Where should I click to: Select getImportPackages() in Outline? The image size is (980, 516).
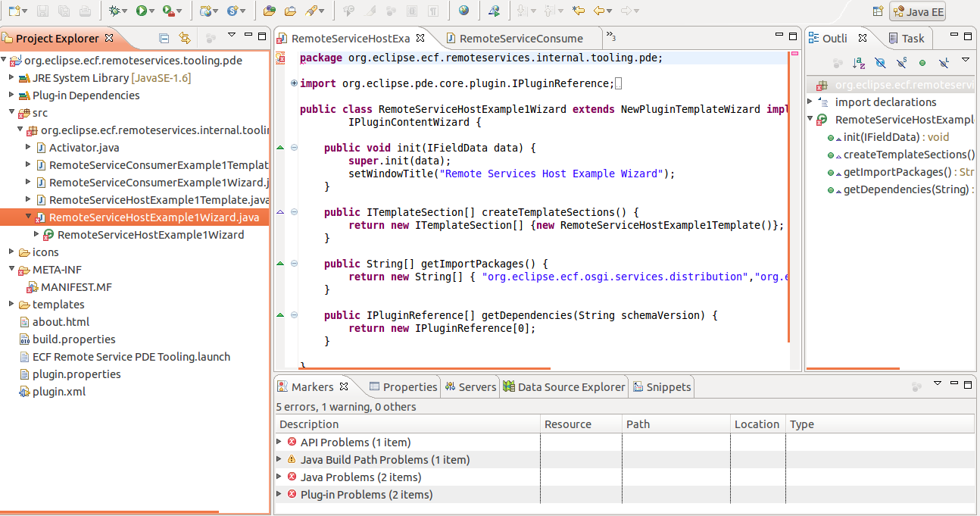(897, 171)
